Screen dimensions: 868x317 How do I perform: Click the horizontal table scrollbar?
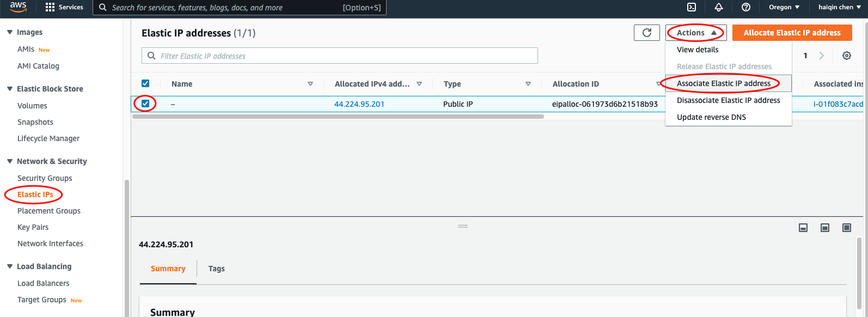click(x=338, y=116)
